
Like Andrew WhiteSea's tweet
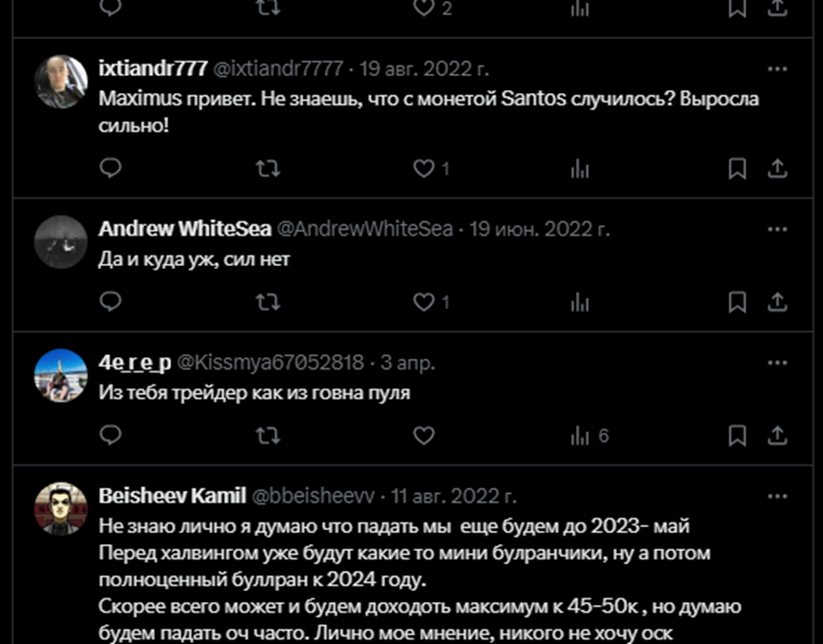pyautogui.click(x=431, y=302)
